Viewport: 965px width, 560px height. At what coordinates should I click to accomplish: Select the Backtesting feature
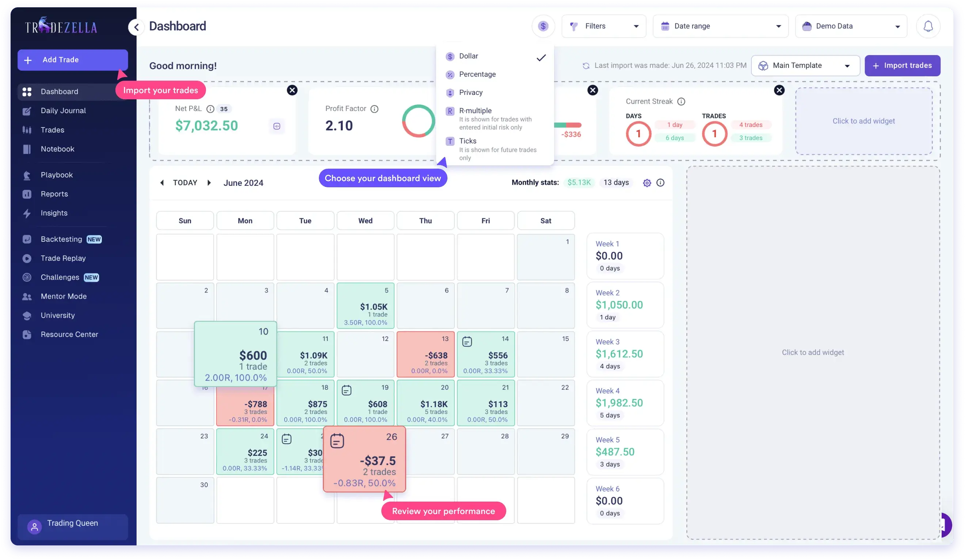pyautogui.click(x=61, y=239)
